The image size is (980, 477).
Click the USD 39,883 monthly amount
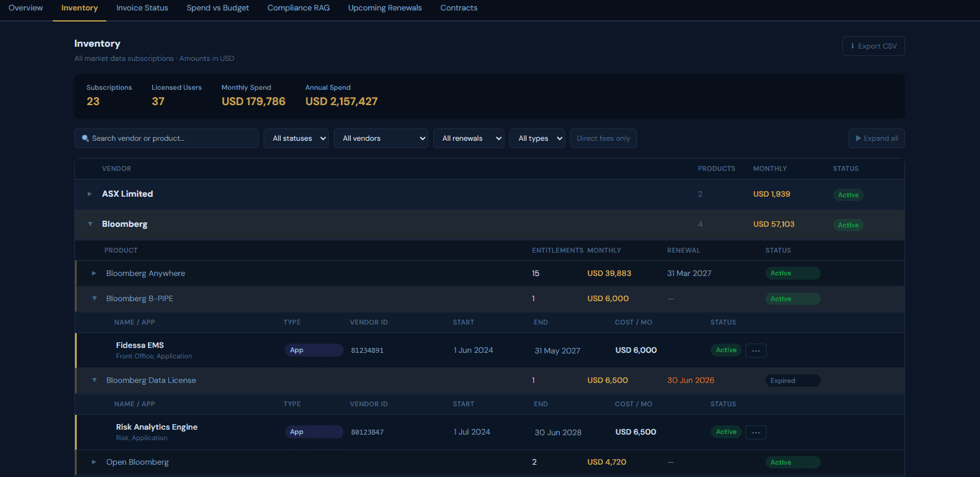(610, 273)
